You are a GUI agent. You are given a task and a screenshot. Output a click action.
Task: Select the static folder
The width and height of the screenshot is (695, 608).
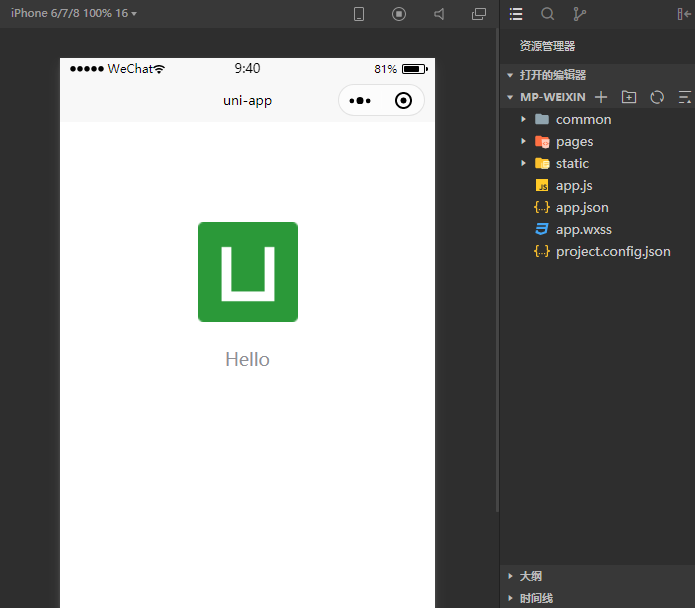(x=597, y=164)
